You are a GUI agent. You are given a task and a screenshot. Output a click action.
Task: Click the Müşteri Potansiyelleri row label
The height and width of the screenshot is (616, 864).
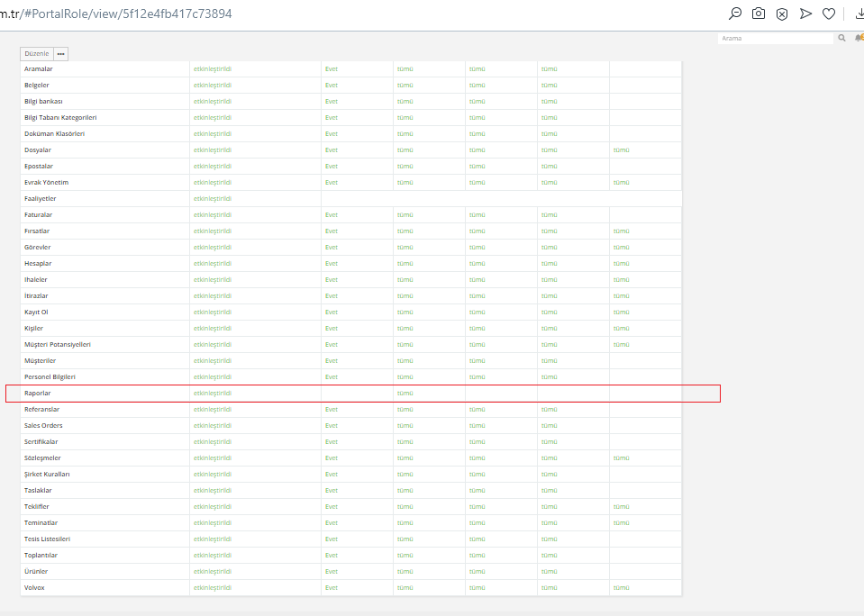click(58, 345)
